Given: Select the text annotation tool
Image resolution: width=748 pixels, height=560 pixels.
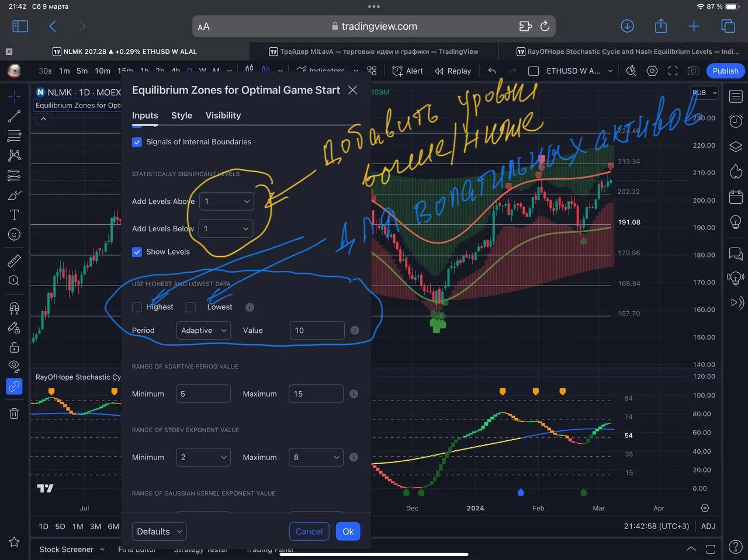Looking at the screenshot, I should coord(15,215).
